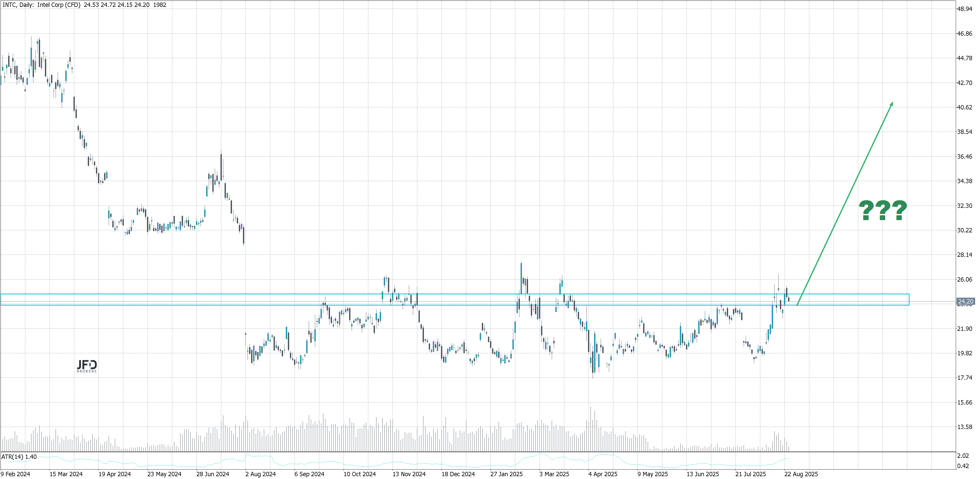Select the 34.38 price level label
The image size is (980, 479).
click(964, 181)
